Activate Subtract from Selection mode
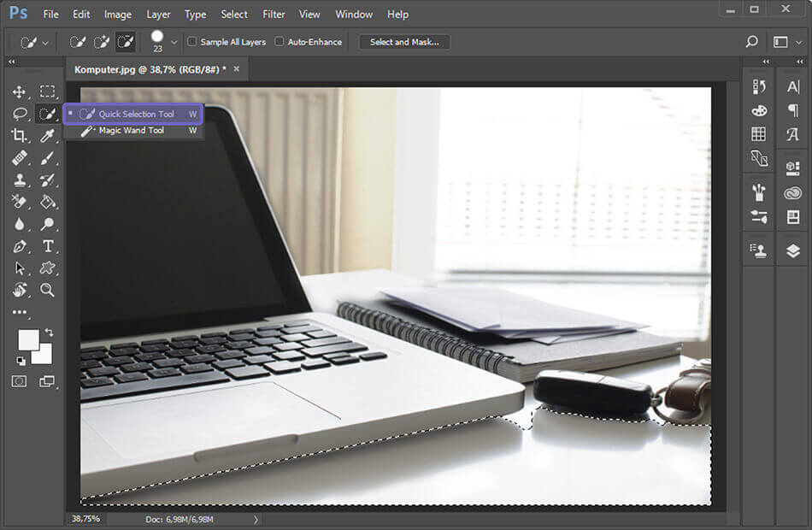The image size is (812, 530). (126, 42)
